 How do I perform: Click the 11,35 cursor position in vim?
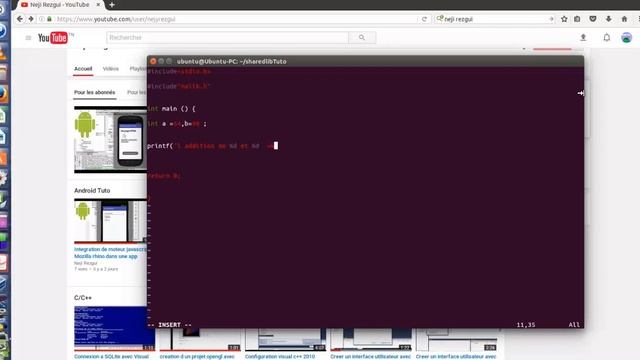[x=526, y=325]
